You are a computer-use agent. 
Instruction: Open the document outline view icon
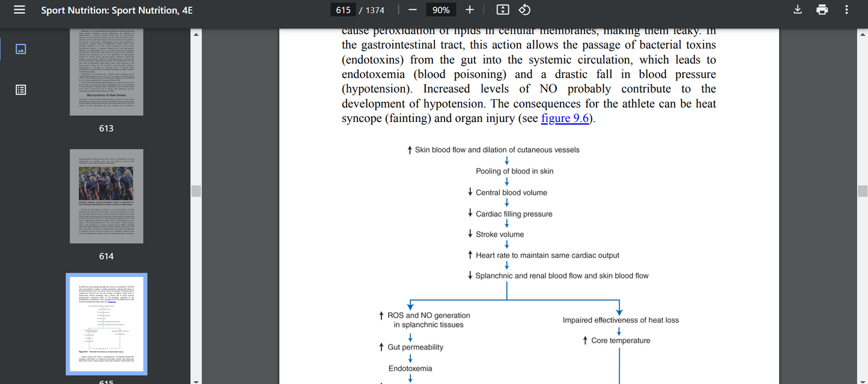20,89
